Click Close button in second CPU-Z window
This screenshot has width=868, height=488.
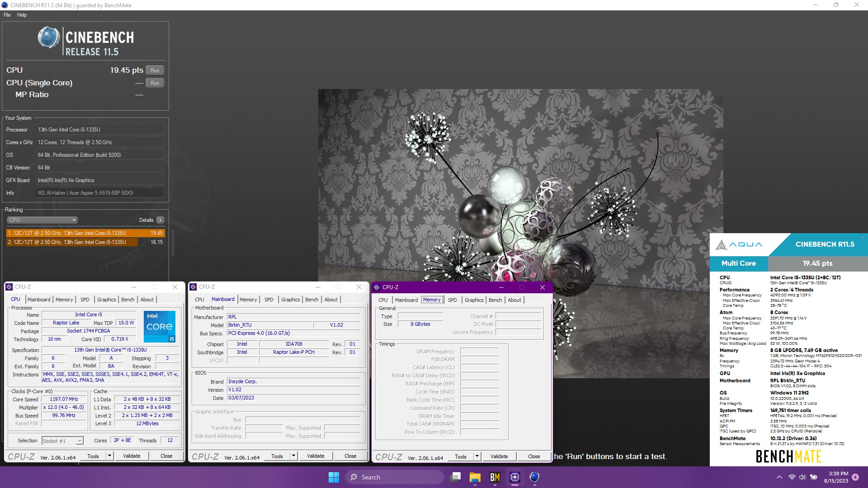(x=350, y=456)
